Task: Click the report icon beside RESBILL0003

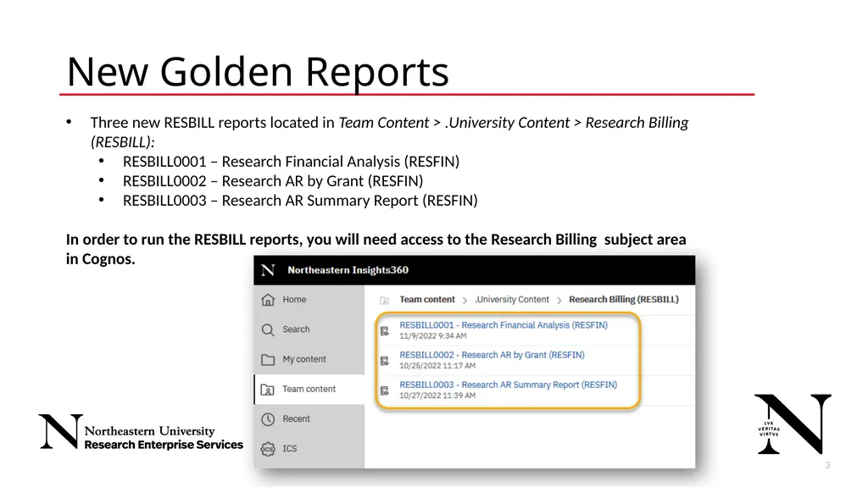Action: tap(385, 390)
